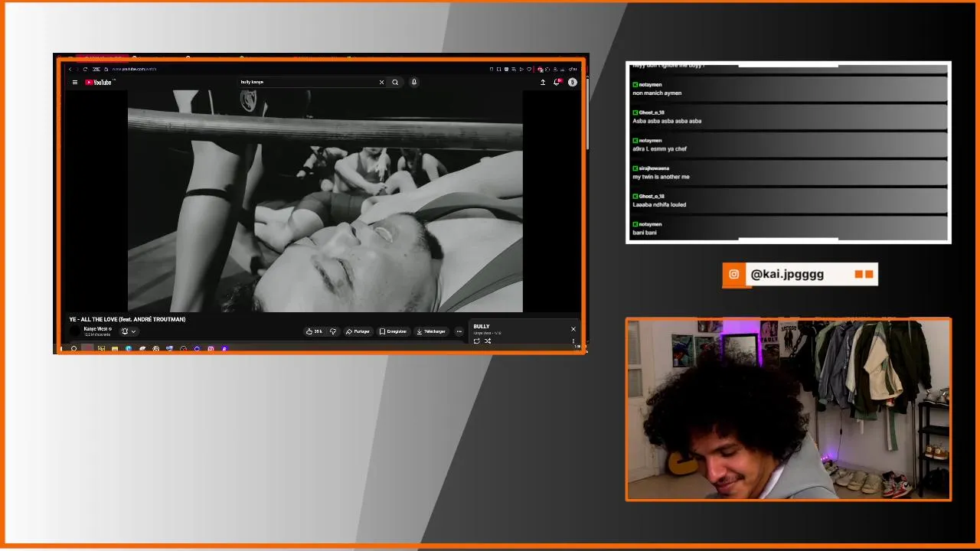This screenshot has height=551, width=980.
Task: Open the YouTube account avatar menu
Action: 572,82
